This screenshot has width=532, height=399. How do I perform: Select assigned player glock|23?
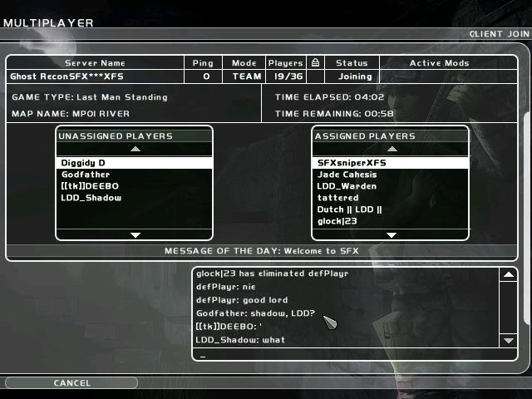pos(390,221)
